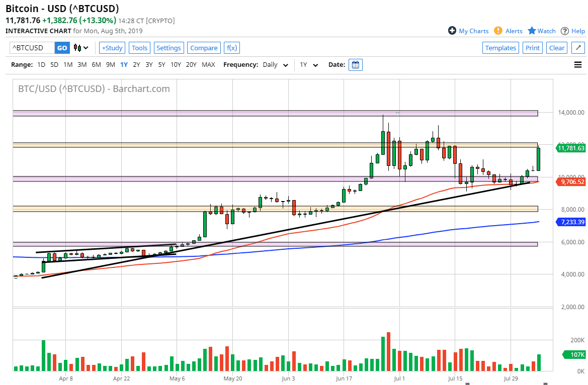
Task: Click the My Charts plus icon
Action: (452, 31)
